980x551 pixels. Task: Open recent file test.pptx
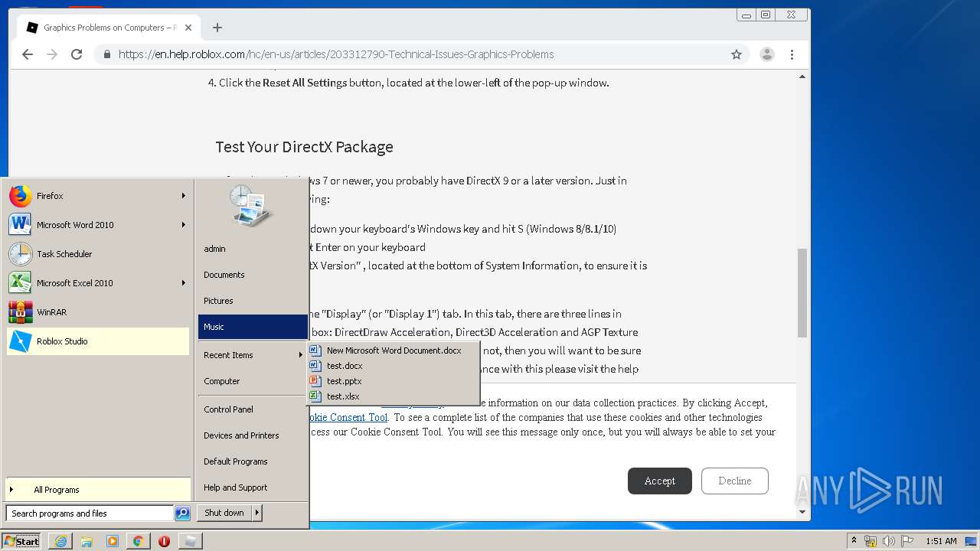393,381
